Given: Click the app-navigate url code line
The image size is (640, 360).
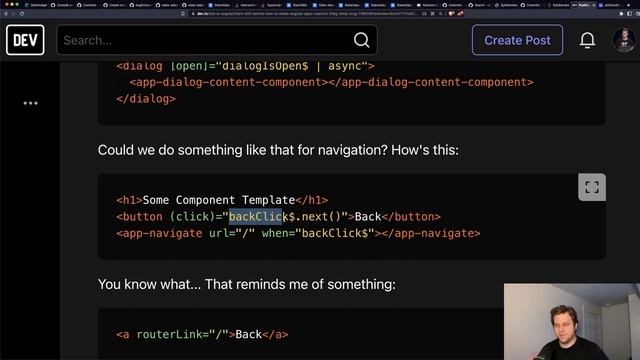Looking at the screenshot, I should coord(298,233).
